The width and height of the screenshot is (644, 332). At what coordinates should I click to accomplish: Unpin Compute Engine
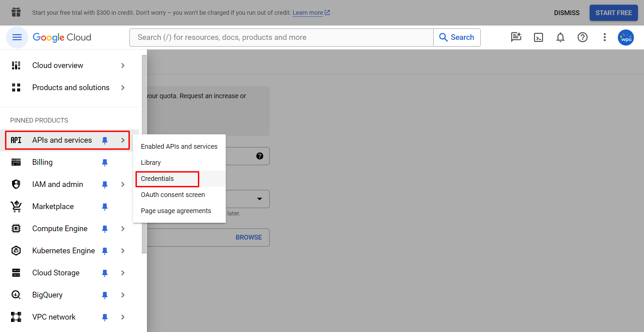(105, 229)
